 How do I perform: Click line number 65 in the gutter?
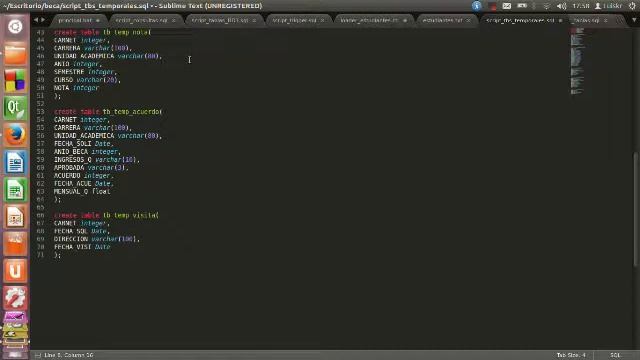point(40,207)
